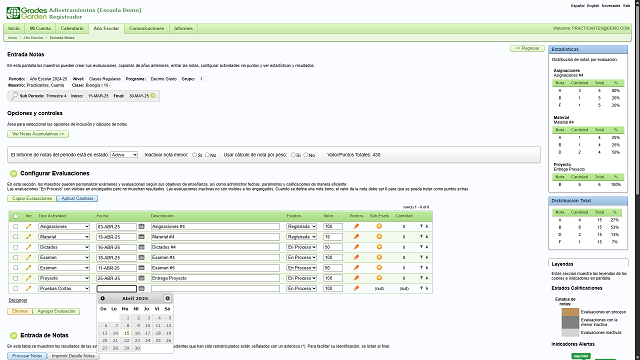
Task: Click the yellow pencil in the Proyecto row
Action: point(28,278)
